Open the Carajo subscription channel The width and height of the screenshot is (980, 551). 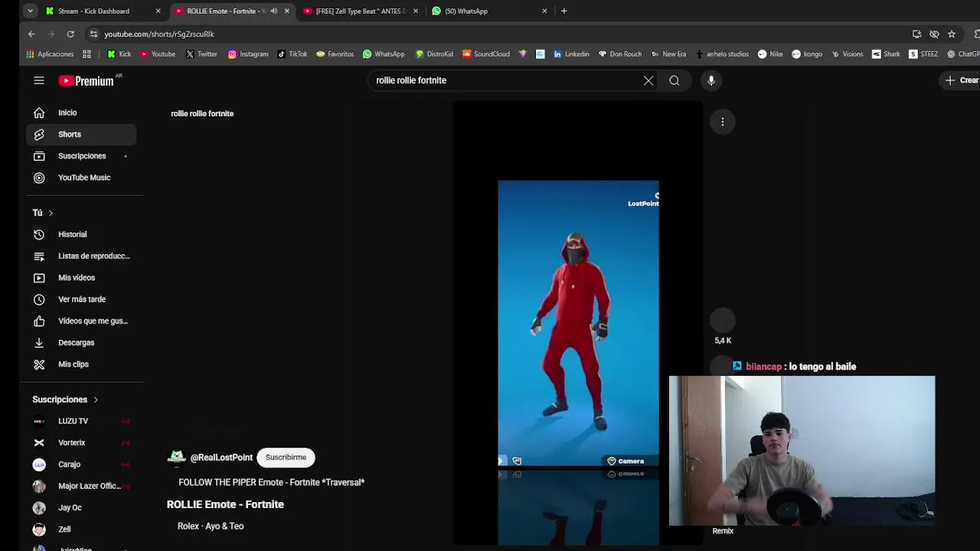(x=81, y=465)
